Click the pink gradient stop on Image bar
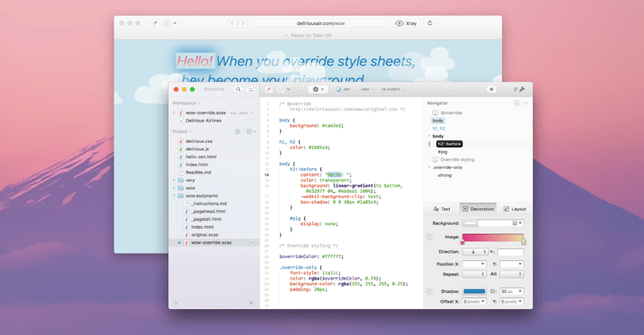 click(463, 241)
